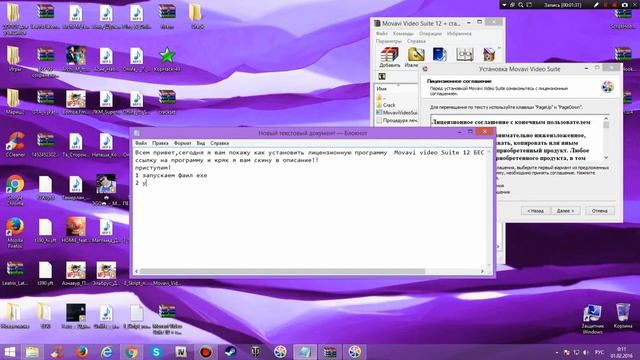Click the Notepad horizontal scrollbar thumb
The height and width of the screenshot is (360, 640).
282,271
